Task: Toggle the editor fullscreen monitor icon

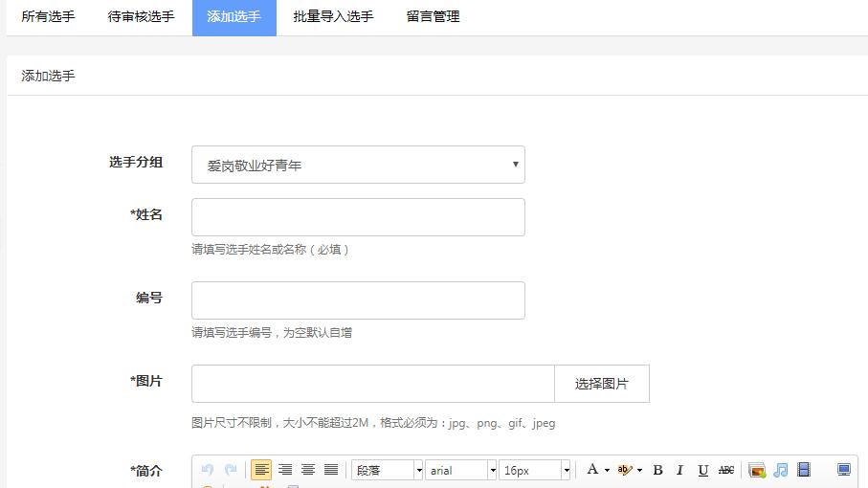Action: 844,470
